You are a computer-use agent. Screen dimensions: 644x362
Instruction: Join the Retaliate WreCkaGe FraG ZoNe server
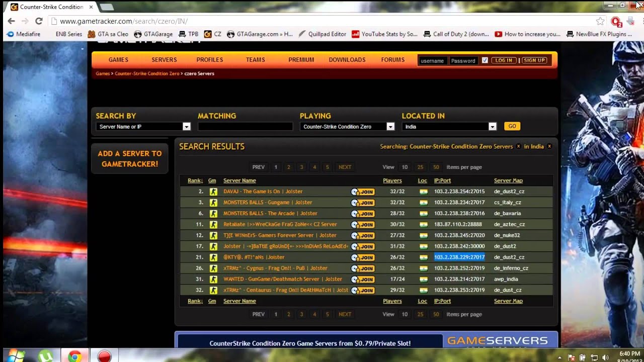pyautogui.click(x=363, y=224)
